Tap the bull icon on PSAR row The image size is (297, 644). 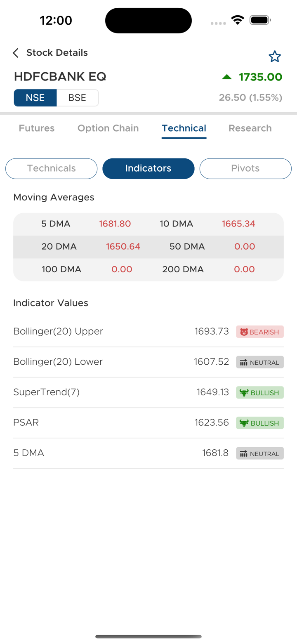[x=244, y=423]
